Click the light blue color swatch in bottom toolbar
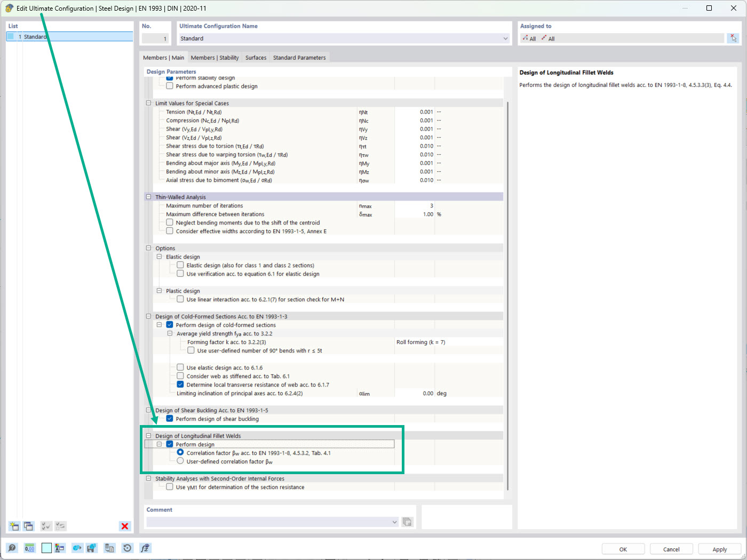Image resolution: width=747 pixels, height=560 pixels. point(46,548)
